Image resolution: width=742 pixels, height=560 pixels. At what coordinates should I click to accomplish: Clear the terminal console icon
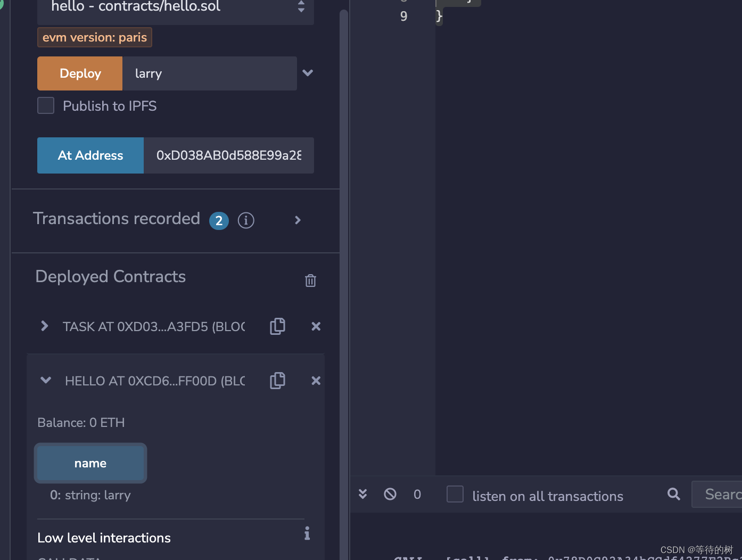coord(390,494)
